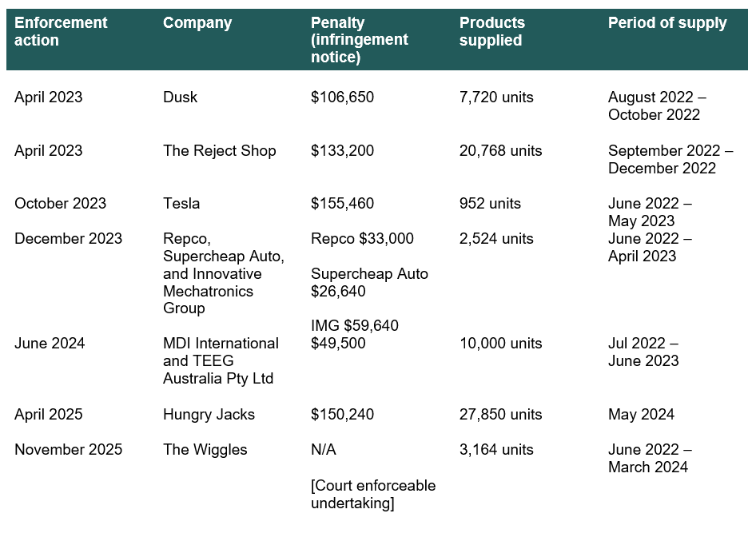Image resolution: width=756 pixels, height=537 pixels.
Task: Click the Dusk company cell
Action: pos(180,97)
